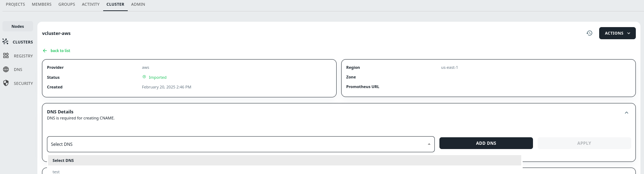Switch to the MEMBERS tab

click(42, 4)
